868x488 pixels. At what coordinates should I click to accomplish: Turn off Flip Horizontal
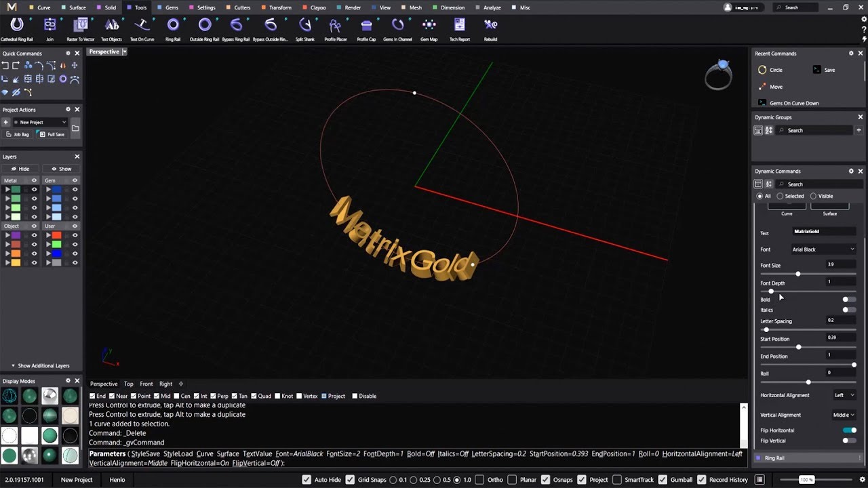pyautogui.click(x=849, y=430)
